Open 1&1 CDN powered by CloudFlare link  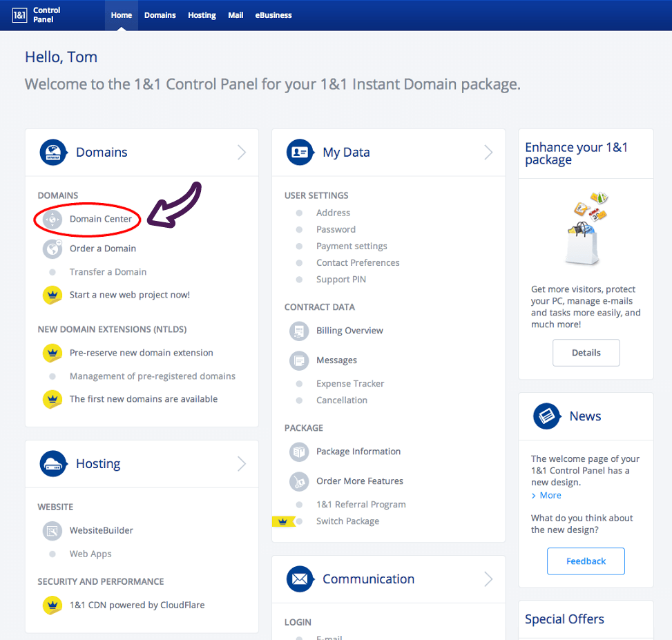[x=137, y=605]
